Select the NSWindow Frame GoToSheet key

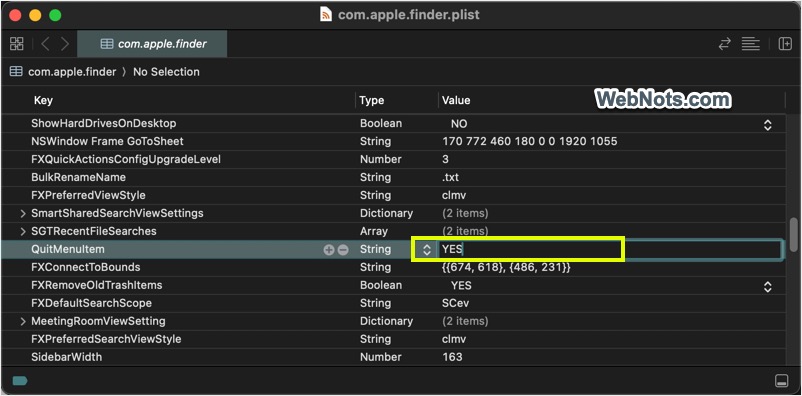(107, 141)
